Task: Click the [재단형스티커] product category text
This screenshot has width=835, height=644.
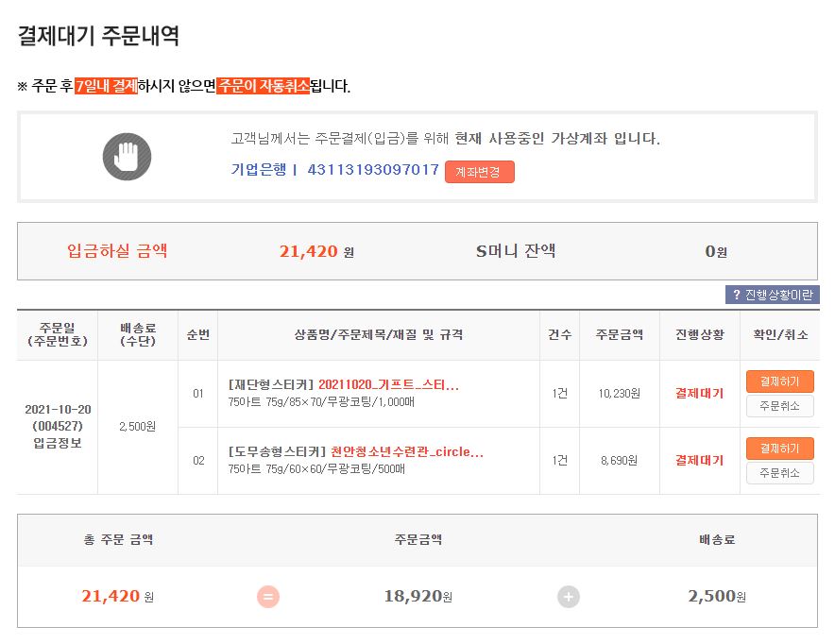Action: [271, 385]
